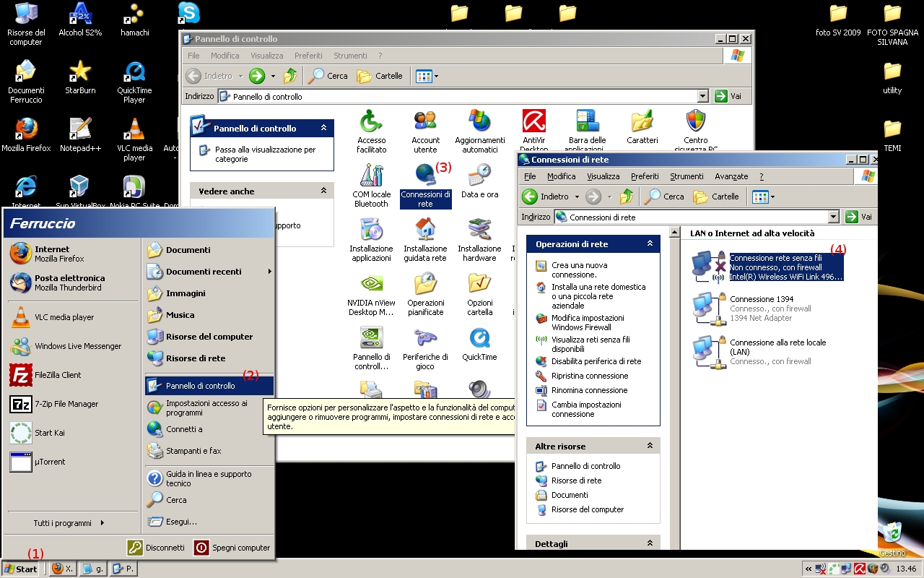Open Periferiche di gioco icon
Screen dimensions: 924x578
click(425, 348)
